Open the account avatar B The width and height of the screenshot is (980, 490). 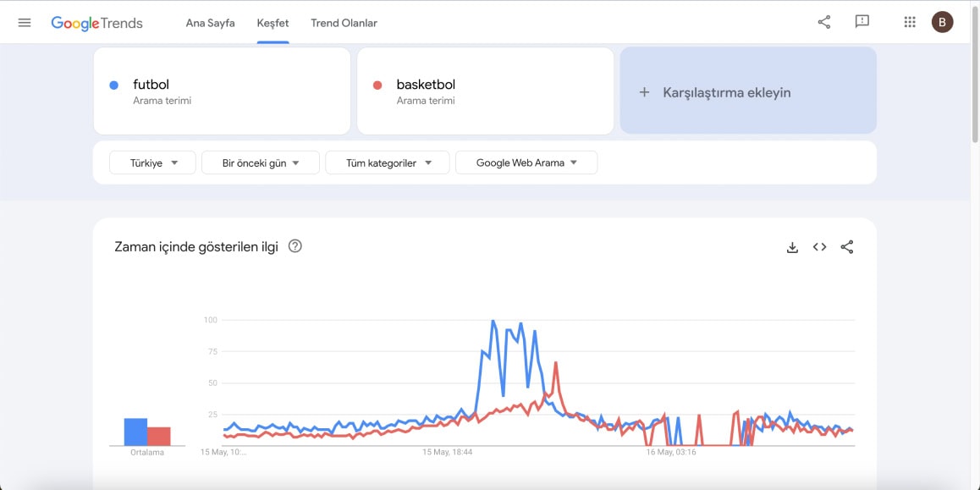point(943,22)
